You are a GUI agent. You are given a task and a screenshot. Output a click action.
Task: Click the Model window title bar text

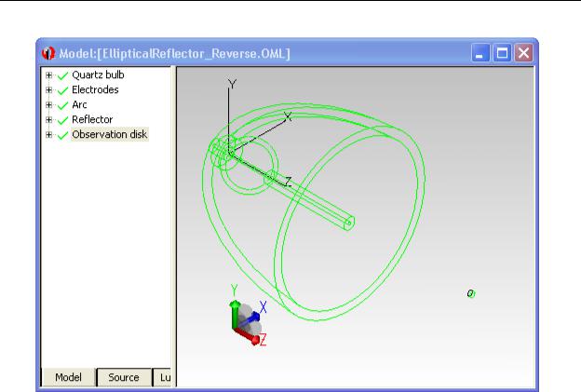point(174,54)
